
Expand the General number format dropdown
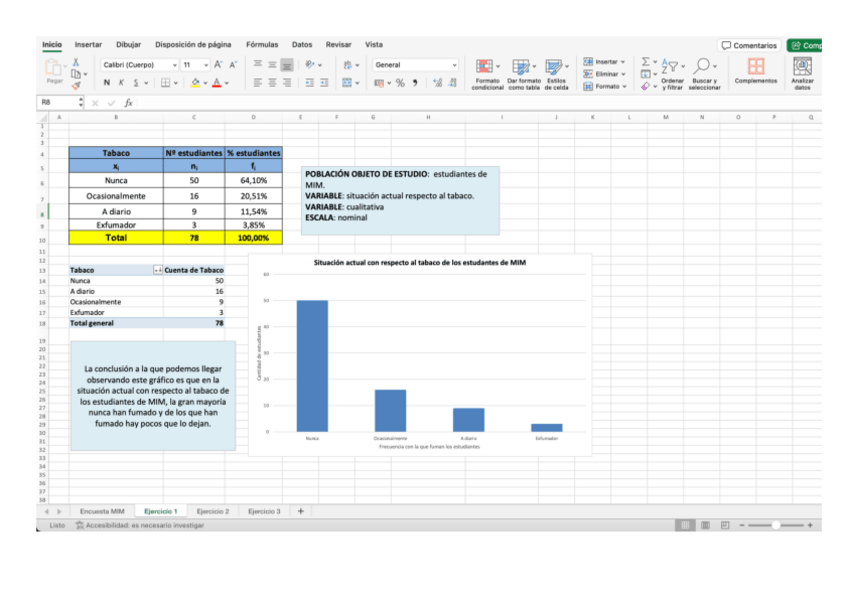(455, 65)
